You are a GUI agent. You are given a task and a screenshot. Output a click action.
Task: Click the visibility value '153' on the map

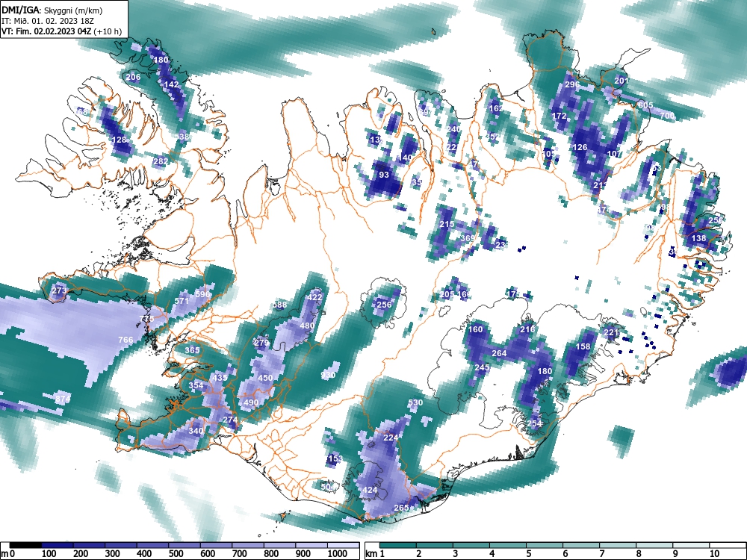(335, 459)
